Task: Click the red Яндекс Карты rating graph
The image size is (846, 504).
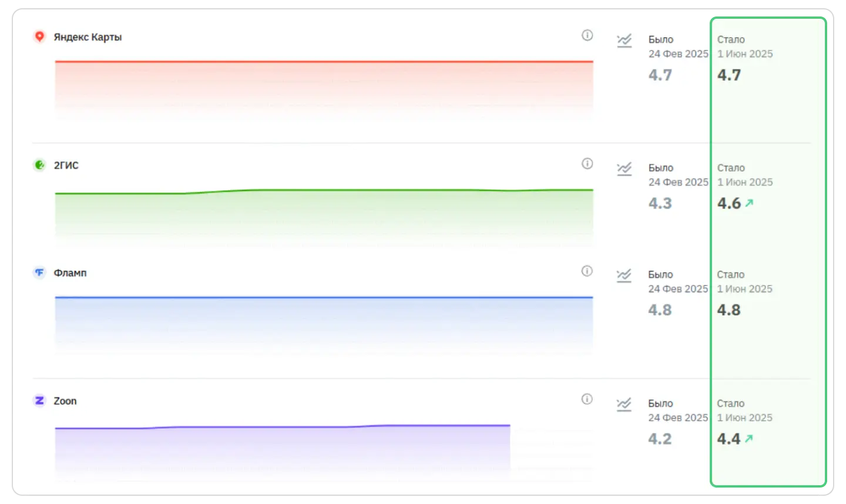Action: pos(324,88)
